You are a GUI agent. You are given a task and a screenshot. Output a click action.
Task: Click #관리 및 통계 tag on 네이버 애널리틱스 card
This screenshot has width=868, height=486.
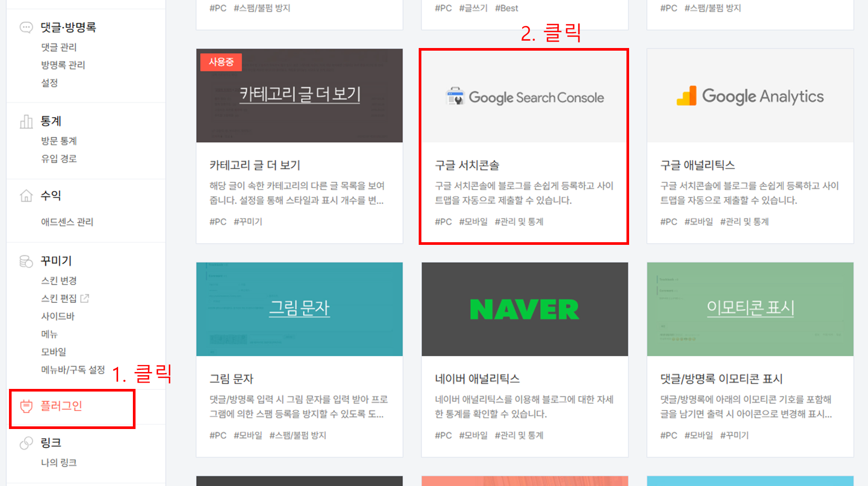click(x=519, y=436)
